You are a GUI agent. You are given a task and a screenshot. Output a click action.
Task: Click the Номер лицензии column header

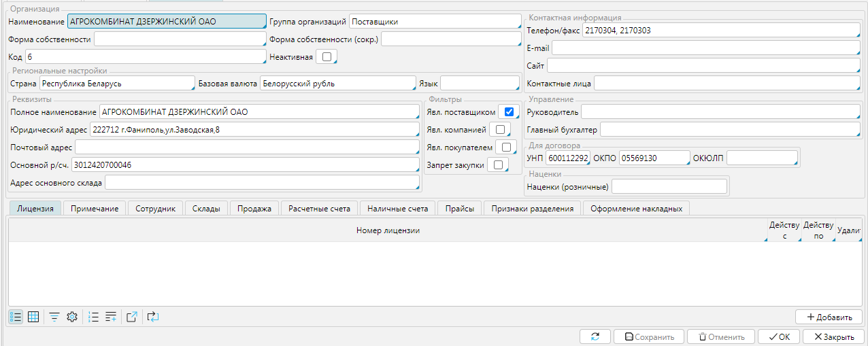pyautogui.click(x=387, y=230)
